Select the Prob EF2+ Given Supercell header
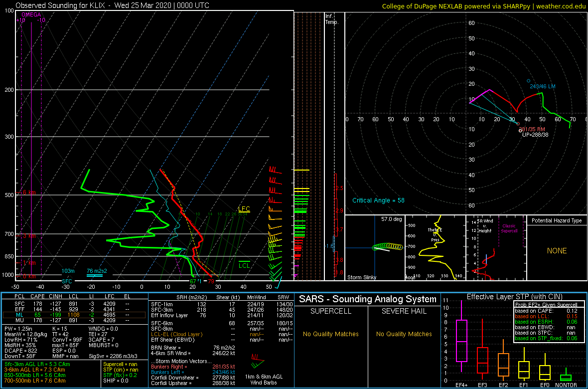The image size is (588, 389). 547,304
